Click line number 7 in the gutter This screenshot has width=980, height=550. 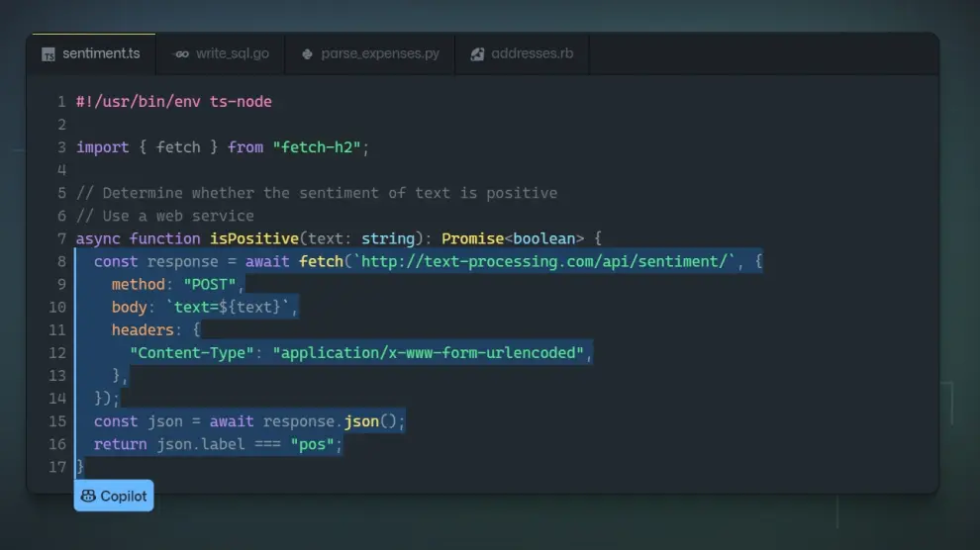(x=61, y=238)
